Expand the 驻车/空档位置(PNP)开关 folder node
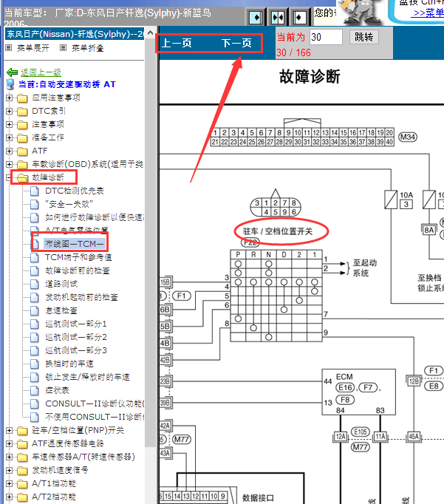Screen dimensions: 444x504 [x=10, y=430]
